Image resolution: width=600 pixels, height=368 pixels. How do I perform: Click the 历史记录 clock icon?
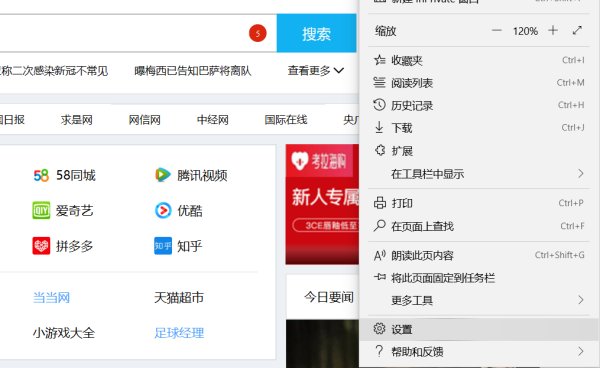pos(379,104)
